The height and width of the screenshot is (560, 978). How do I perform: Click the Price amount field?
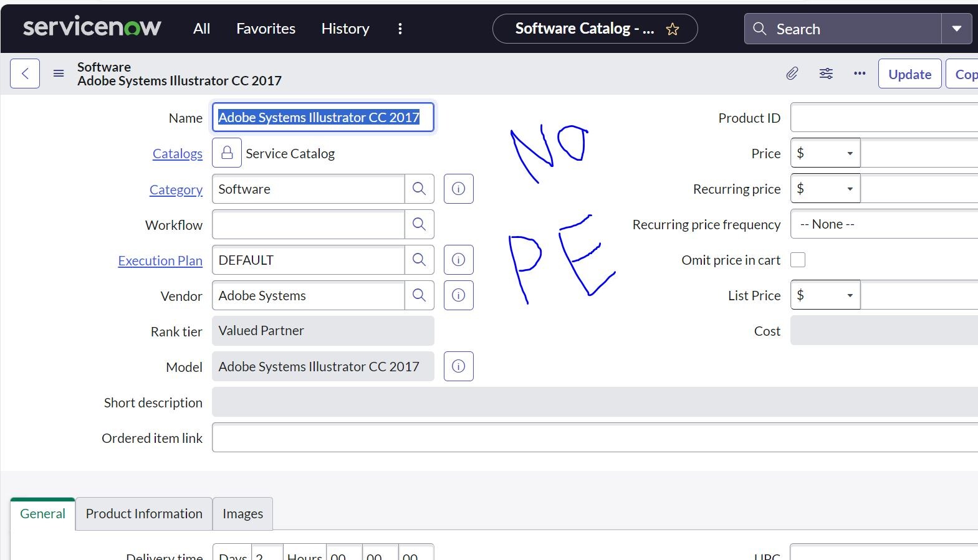pos(919,153)
